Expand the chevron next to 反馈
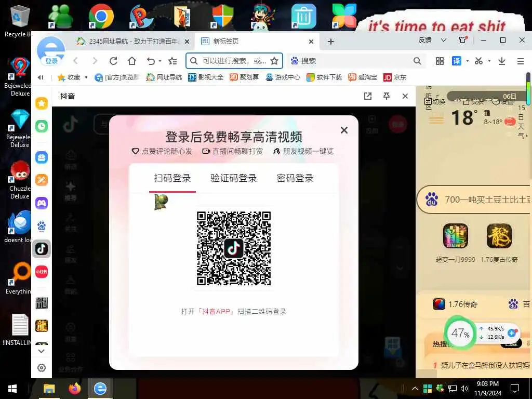 tap(444, 40)
